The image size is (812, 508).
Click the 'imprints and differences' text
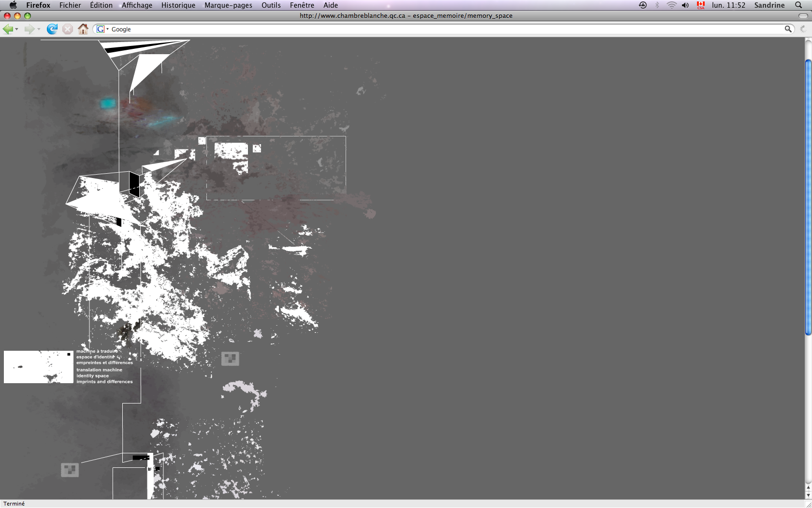pyautogui.click(x=104, y=382)
